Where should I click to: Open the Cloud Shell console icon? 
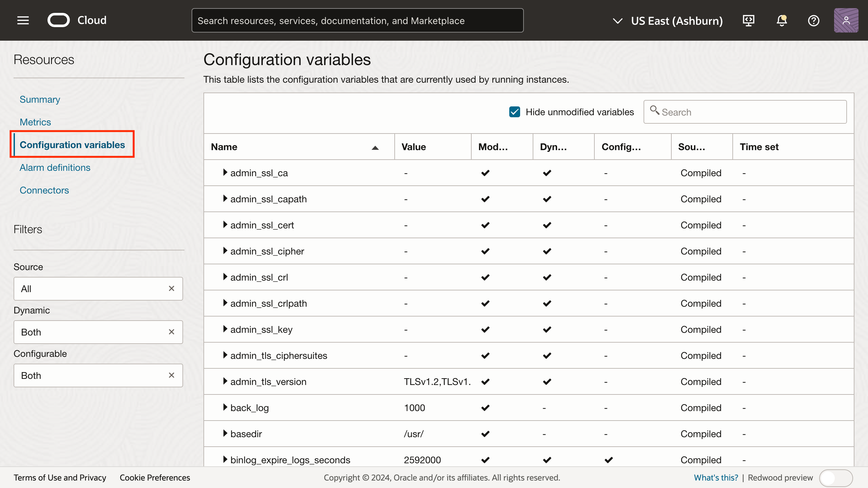[x=748, y=20]
